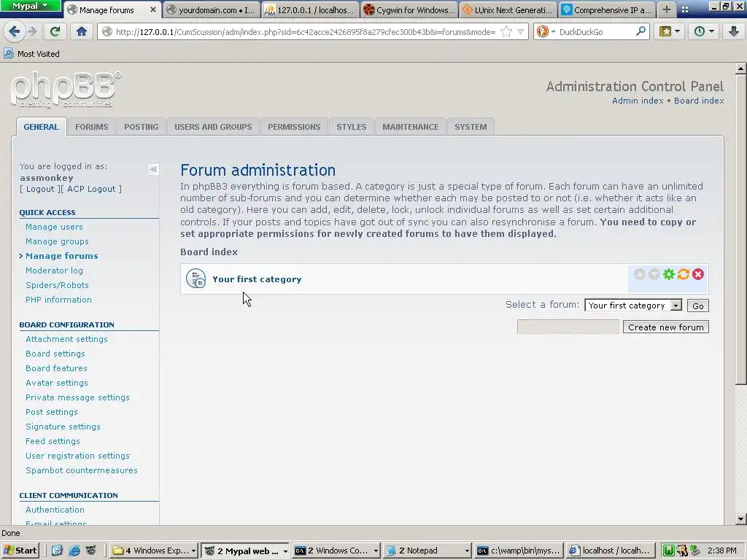Click the Most Visited bookmarks icon
Viewport: 747px width, 560px height.
click(9, 53)
